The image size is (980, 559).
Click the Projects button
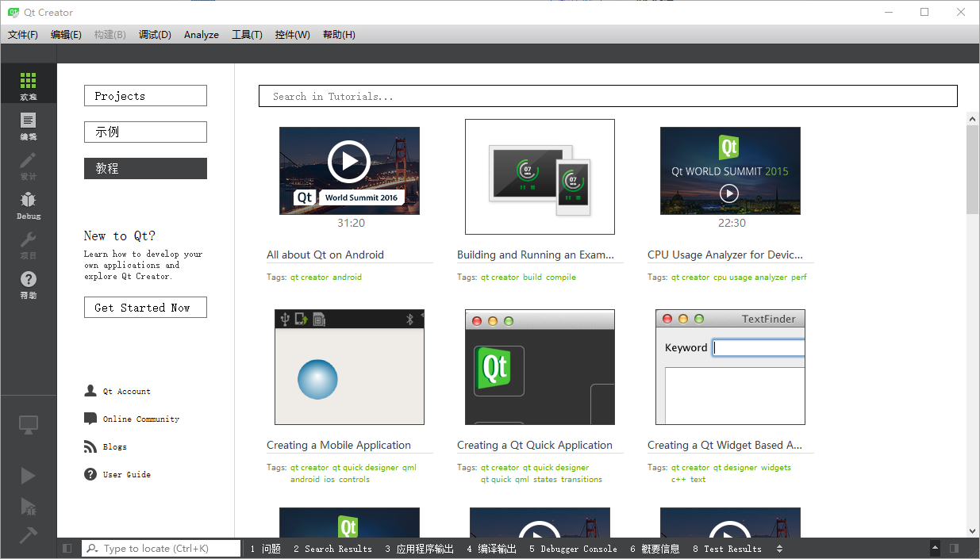click(145, 96)
